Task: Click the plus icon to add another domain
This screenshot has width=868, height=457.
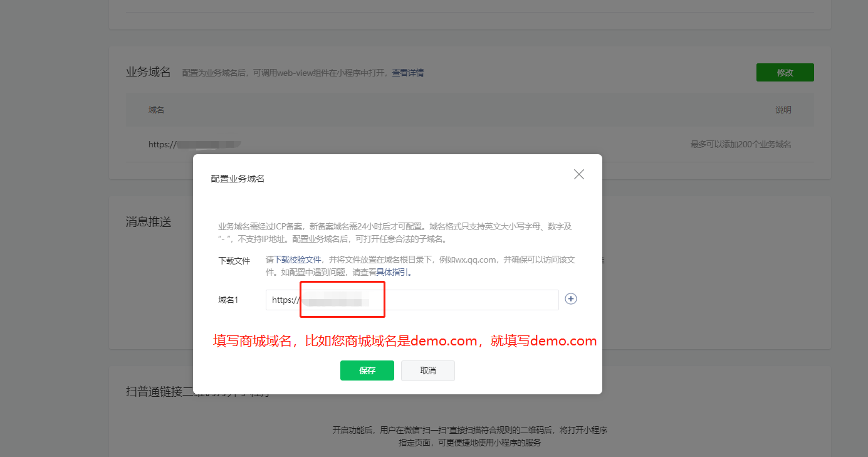Action: pos(570,299)
